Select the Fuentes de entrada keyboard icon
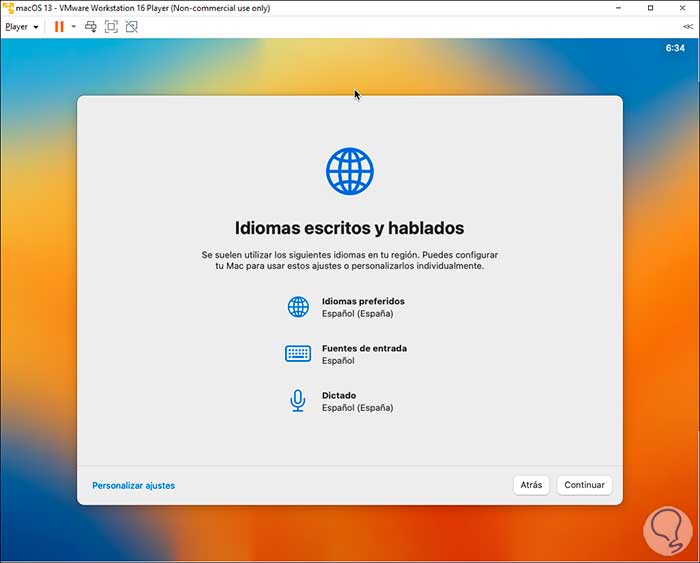700x563 pixels. point(298,354)
